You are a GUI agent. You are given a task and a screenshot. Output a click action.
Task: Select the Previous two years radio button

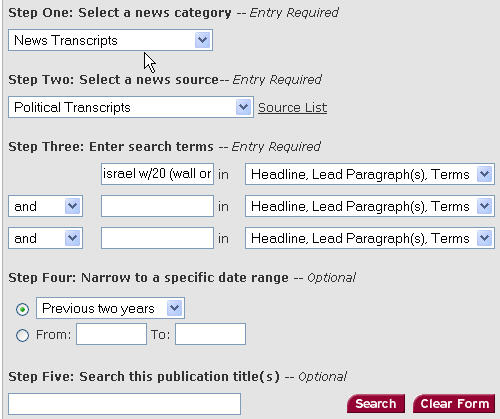[x=22, y=309]
